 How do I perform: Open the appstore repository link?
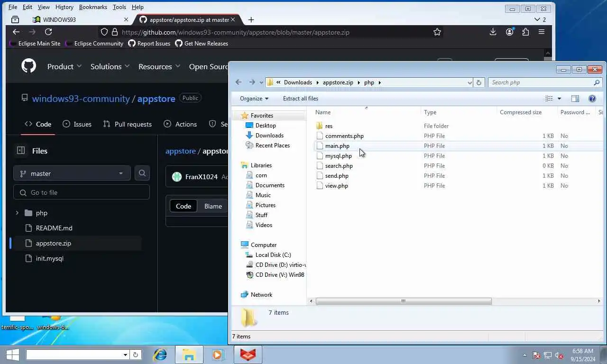[x=156, y=99]
